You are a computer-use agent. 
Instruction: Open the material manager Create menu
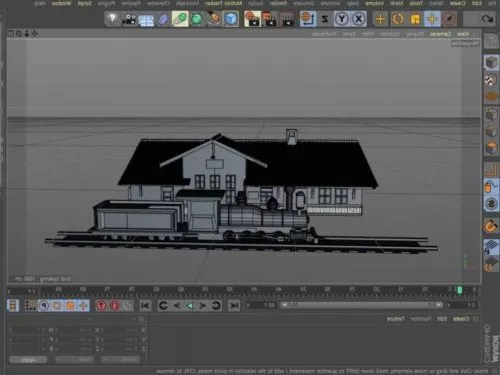tap(461, 319)
